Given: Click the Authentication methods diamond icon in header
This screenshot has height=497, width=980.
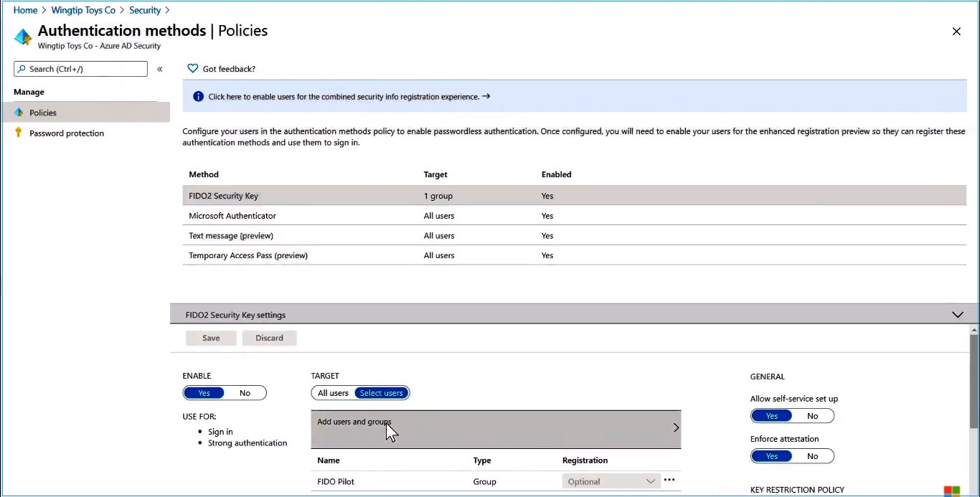Looking at the screenshot, I should (23, 37).
